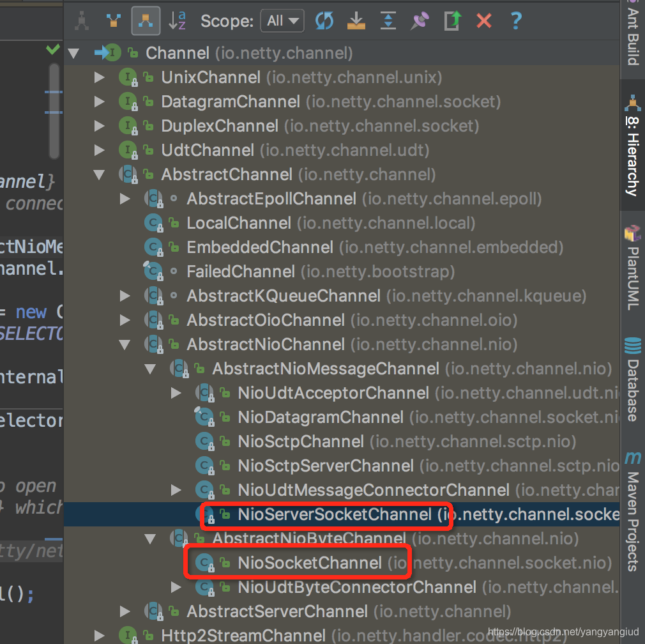This screenshot has width=645, height=644.
Task: Expand the AbstractKQueueChannel node arrow
Action: point(125,296)
